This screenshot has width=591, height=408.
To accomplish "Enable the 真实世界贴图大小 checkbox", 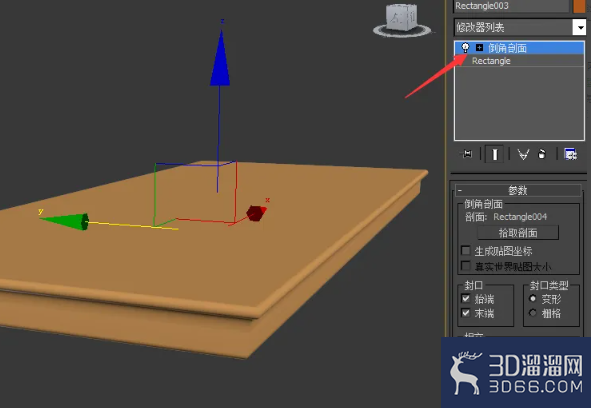I will coord(466,266).
